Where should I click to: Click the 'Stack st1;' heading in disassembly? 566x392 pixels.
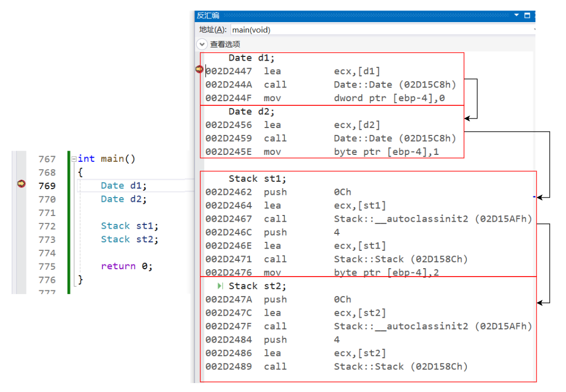(257, 179)
